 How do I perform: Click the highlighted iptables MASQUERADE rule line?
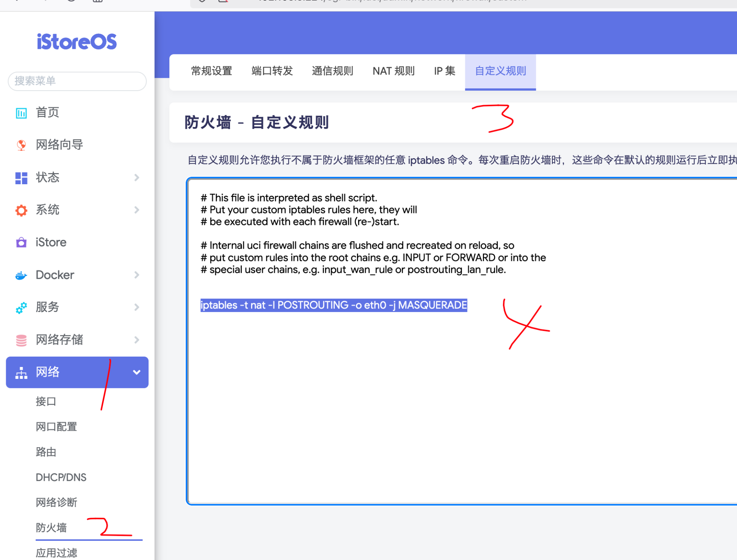(x=334, y=305)
